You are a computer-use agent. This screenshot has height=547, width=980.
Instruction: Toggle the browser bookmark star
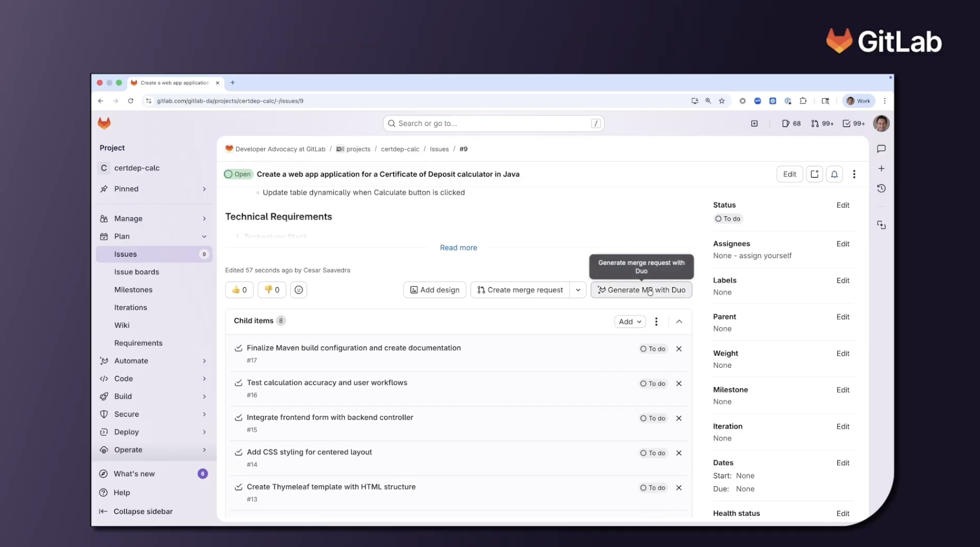(x=722, y=101)
